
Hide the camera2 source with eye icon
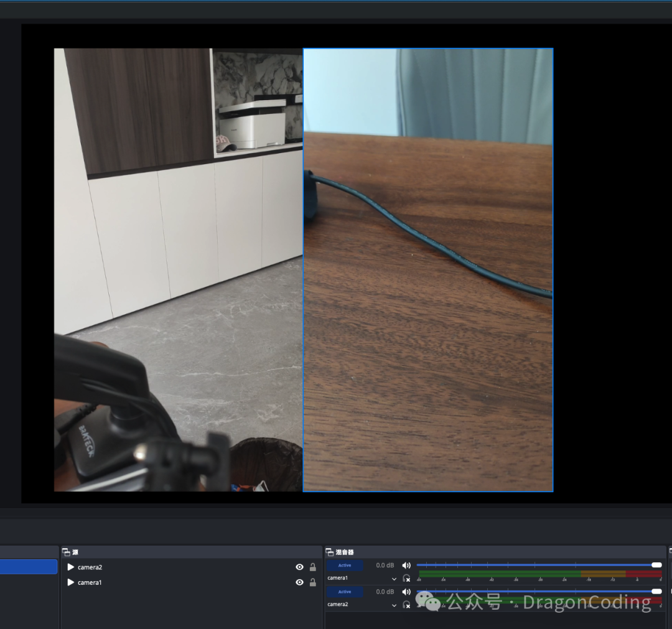(x=299, y=567)
